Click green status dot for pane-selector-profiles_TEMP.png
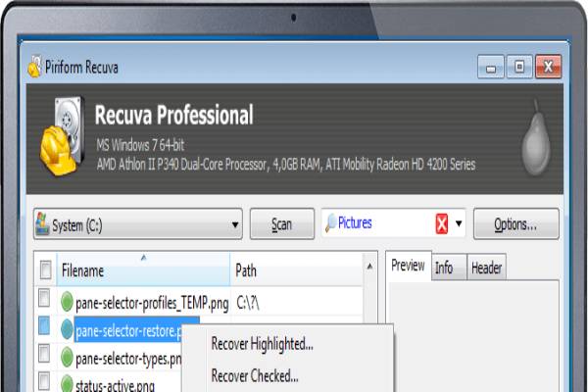The image size is (588, 392). [x=67, y=302]
